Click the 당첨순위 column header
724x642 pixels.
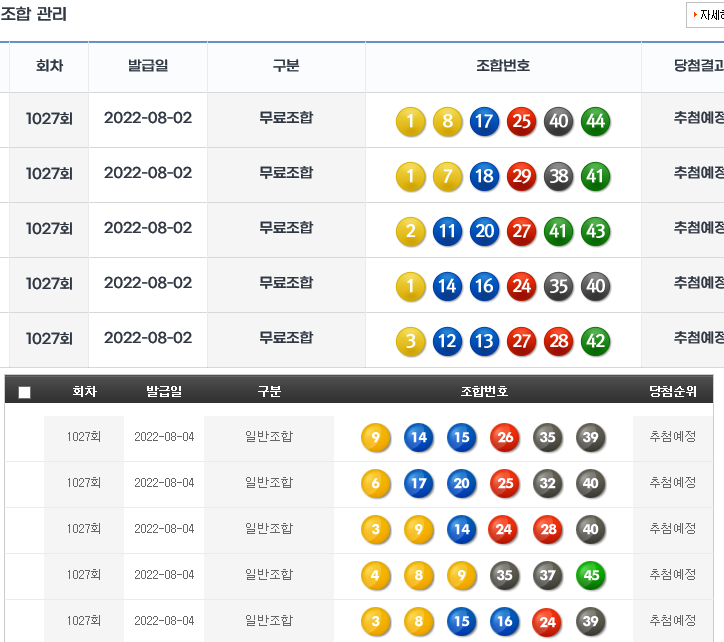(x=673, y=391)
